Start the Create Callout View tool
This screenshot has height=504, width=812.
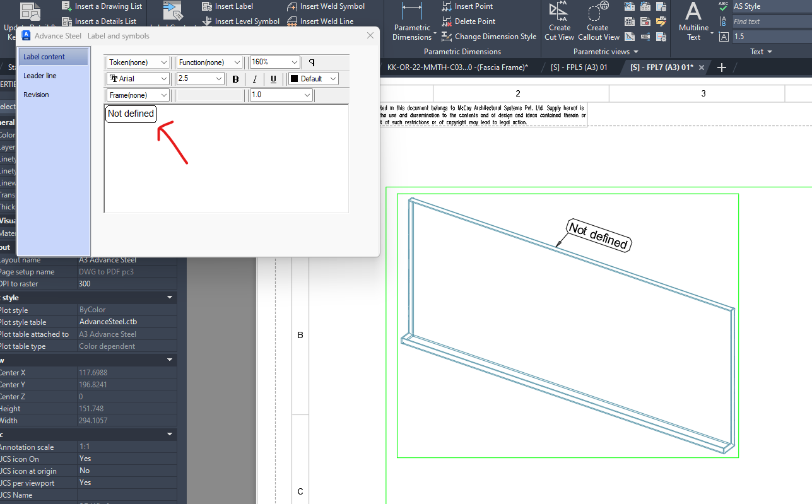(x=597, y=21)
